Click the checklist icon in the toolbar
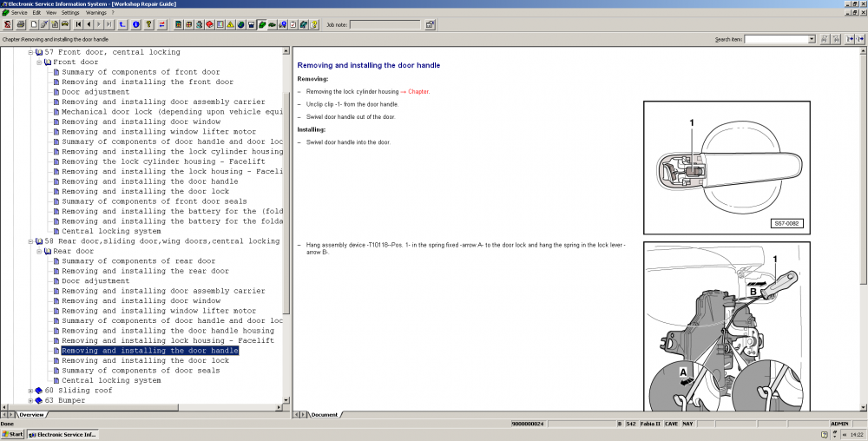 click(293, 24)
